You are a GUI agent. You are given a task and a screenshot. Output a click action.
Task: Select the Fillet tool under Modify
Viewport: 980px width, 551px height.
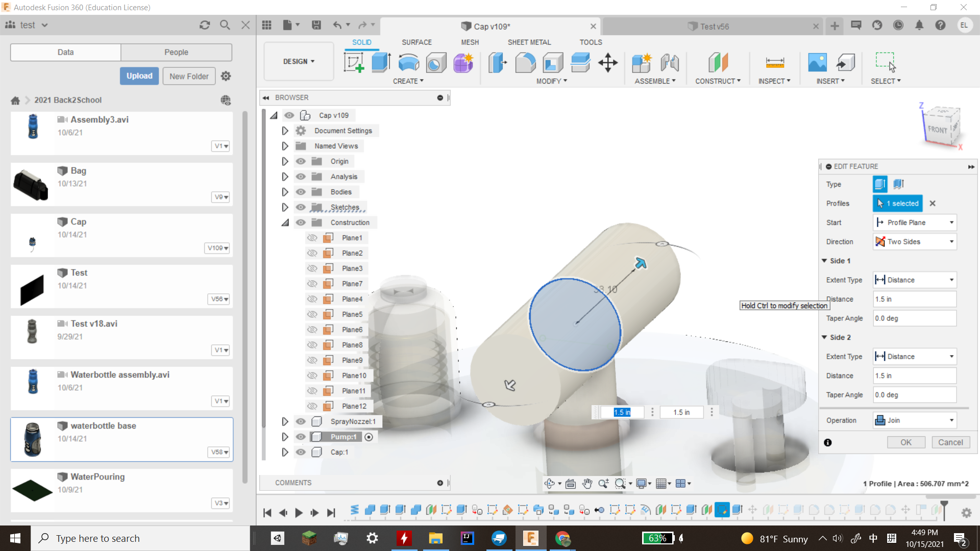(525, 62)
